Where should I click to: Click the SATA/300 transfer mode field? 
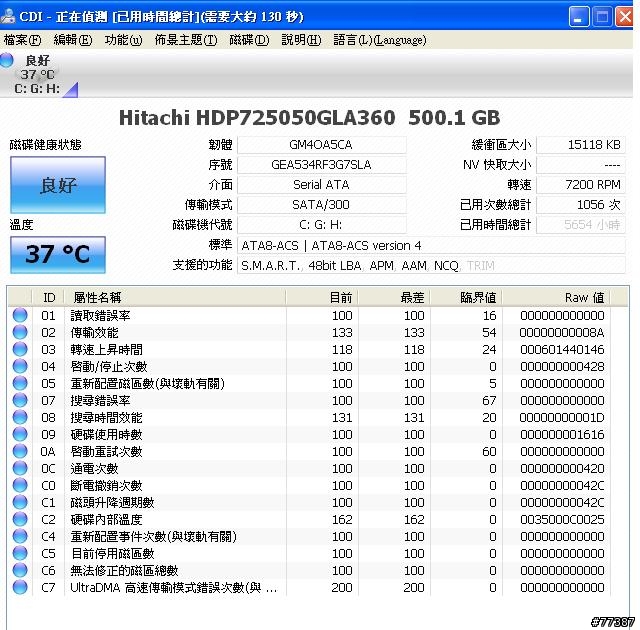pyautogui.click(x=322, y=205)
